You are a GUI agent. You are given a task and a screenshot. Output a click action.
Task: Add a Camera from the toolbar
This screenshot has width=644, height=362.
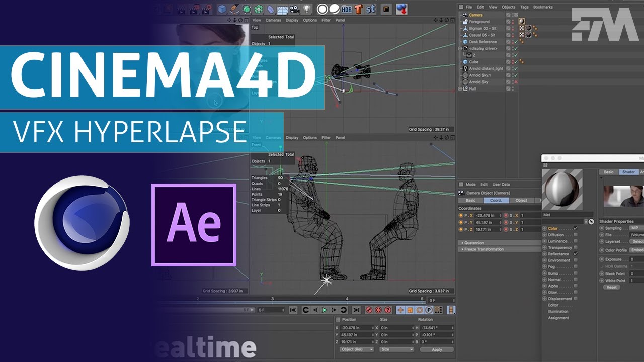click(295, 9)
